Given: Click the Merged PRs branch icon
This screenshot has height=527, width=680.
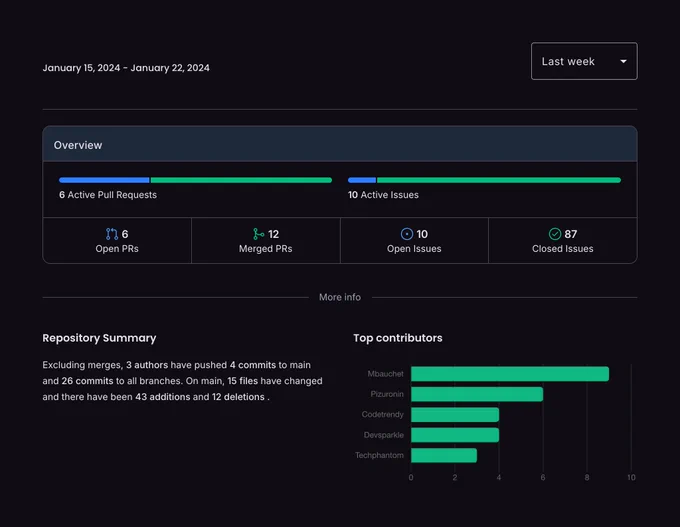Looking at the screenshot, I should coord(258,234).
